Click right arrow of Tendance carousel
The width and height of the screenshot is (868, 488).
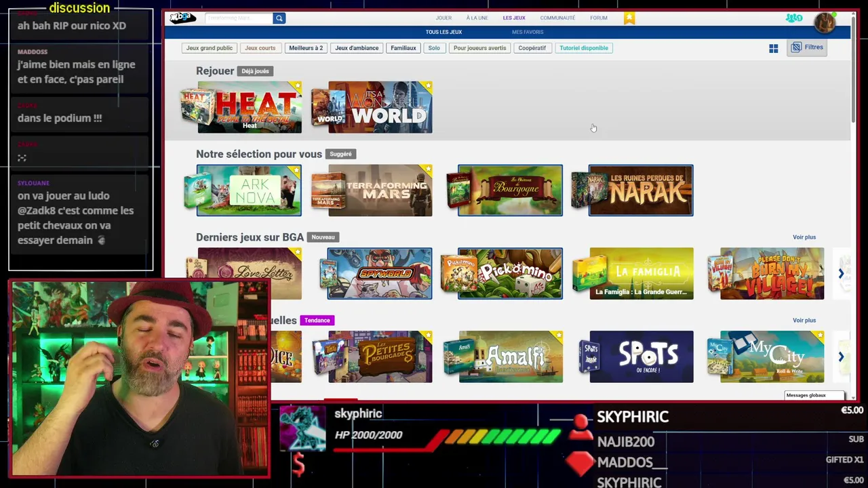pos(841,357)
